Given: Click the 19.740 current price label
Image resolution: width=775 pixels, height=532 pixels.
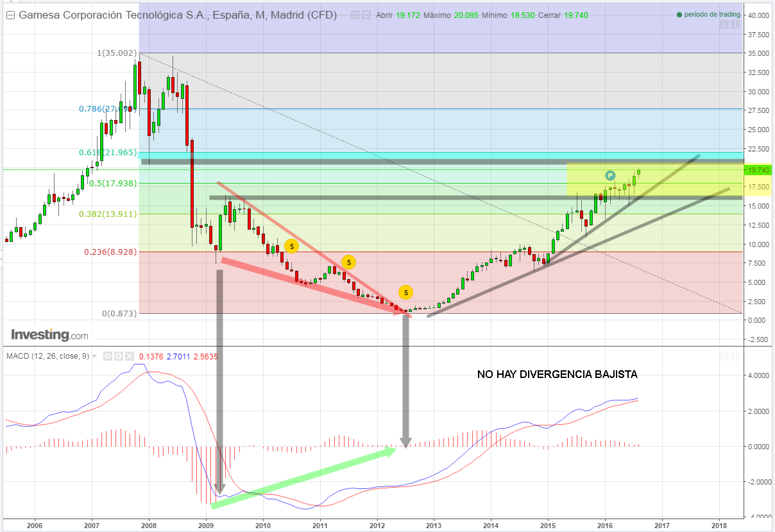Looking at the screenshot, I should pyautogui.click(x=758, y=170).
